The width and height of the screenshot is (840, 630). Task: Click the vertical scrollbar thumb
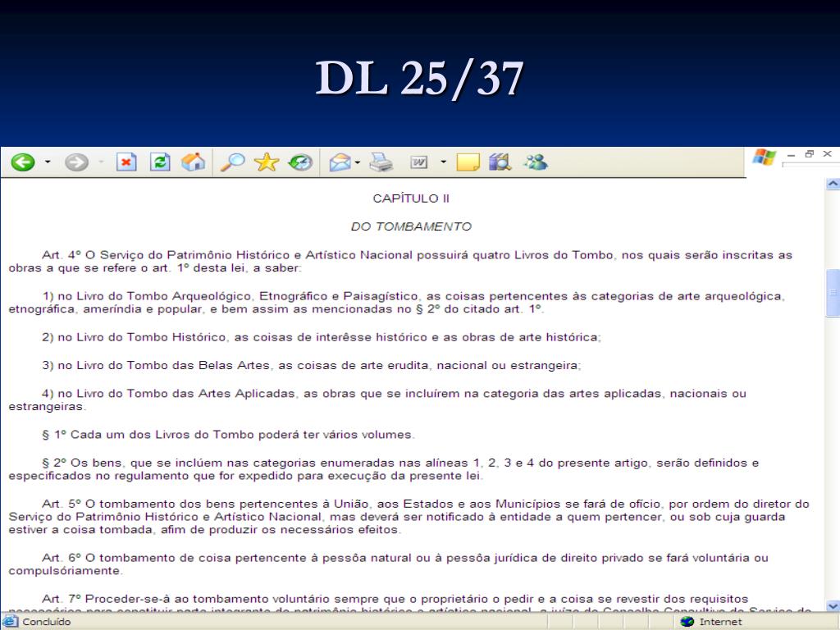point(833,293)
